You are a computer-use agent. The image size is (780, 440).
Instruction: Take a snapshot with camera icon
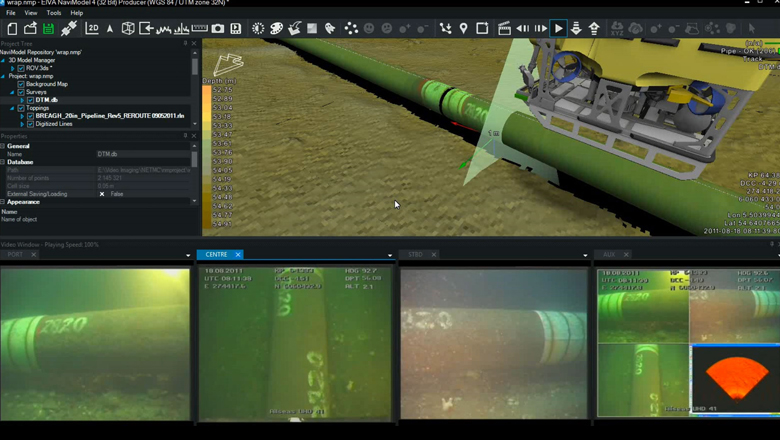pos(217,29)
